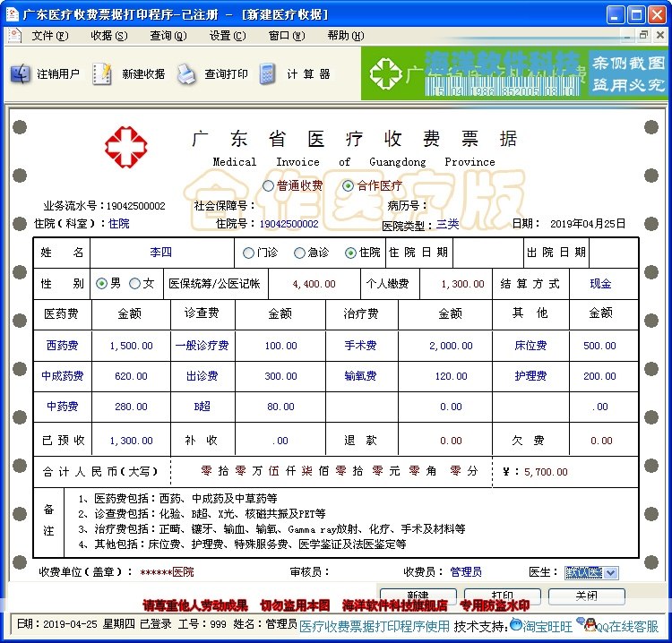Screen dimensions: 672x643
Task: Launch the 计算器 calculator icon
Action: point(267,74)
